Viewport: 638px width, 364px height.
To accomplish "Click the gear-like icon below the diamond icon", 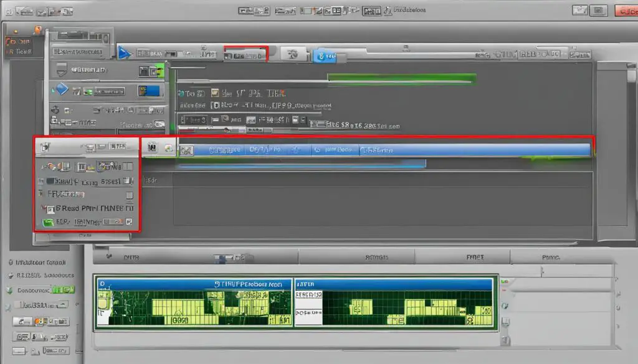I will pyautogui.click(x=55, y=110).
